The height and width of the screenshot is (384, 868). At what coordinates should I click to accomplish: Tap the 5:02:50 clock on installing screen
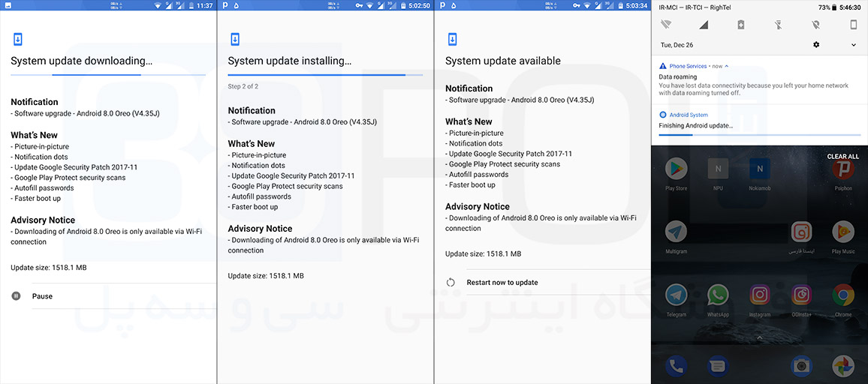[x=418, y=5]
